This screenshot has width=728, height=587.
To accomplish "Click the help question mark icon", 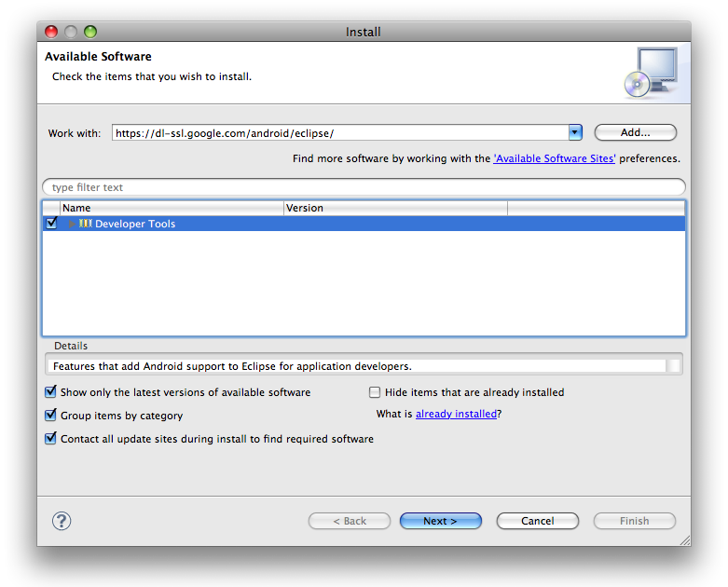I will (x=62, y=521).
